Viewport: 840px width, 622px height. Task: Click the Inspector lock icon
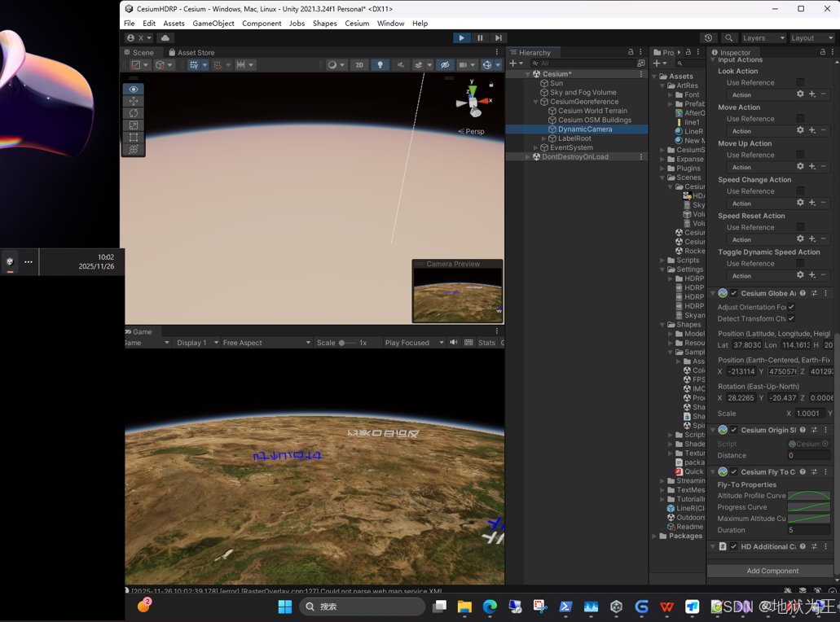pyautogui.click(x=822, y=52)
